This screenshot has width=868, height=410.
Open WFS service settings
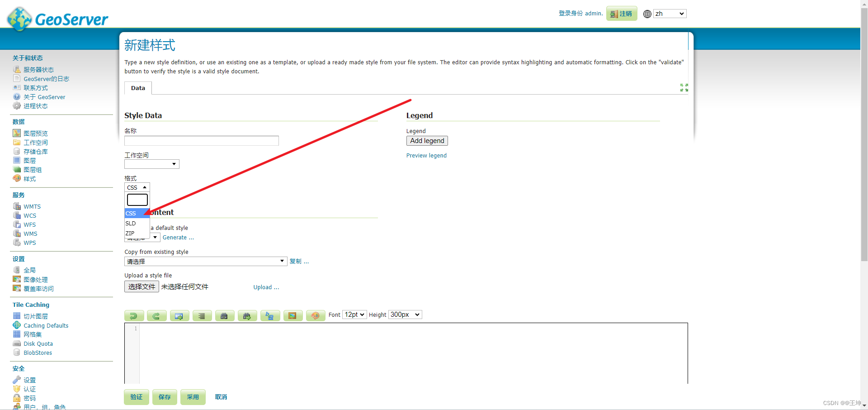click(x=29, y=224)
